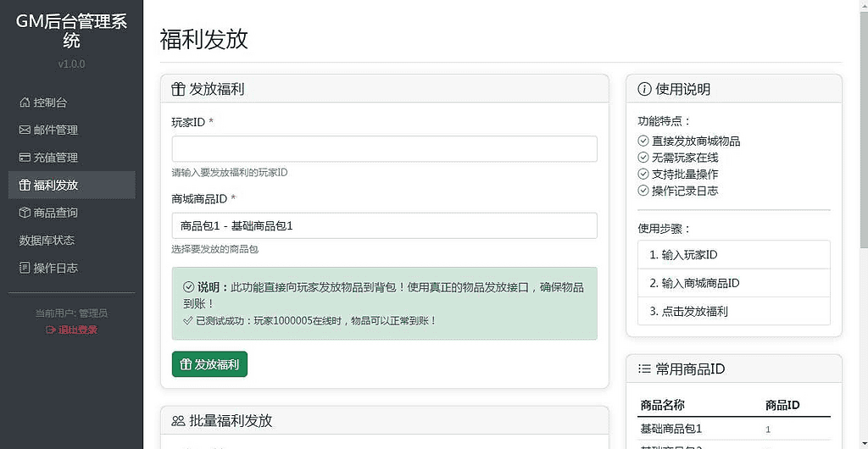Select step 3. 点击发放福利 list item
868x449 pixels.
point(733,311)
